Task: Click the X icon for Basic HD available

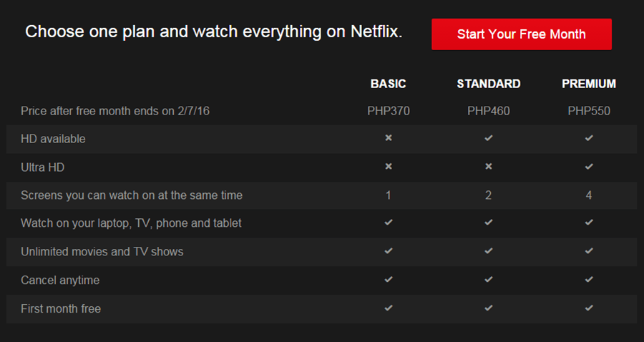Action: click(389, 138)
